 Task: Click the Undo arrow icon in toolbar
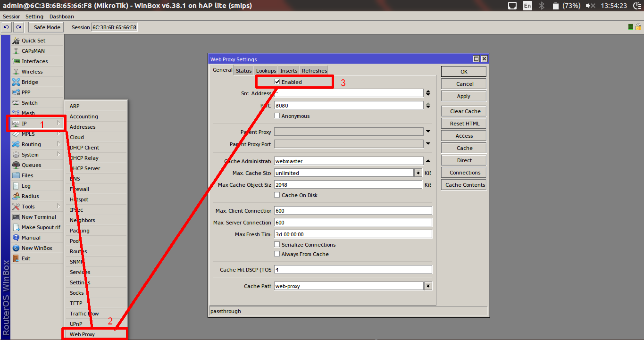7,27
